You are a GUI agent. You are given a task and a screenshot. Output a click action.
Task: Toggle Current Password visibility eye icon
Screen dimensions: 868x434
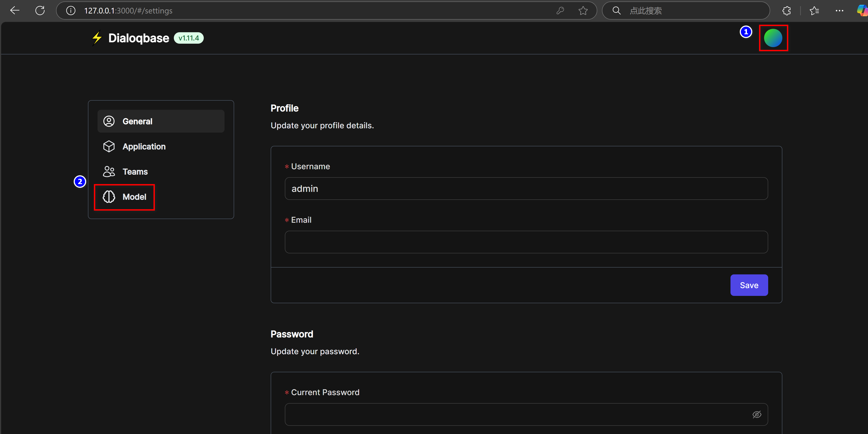pyautogui.click(x=757, y=414)
